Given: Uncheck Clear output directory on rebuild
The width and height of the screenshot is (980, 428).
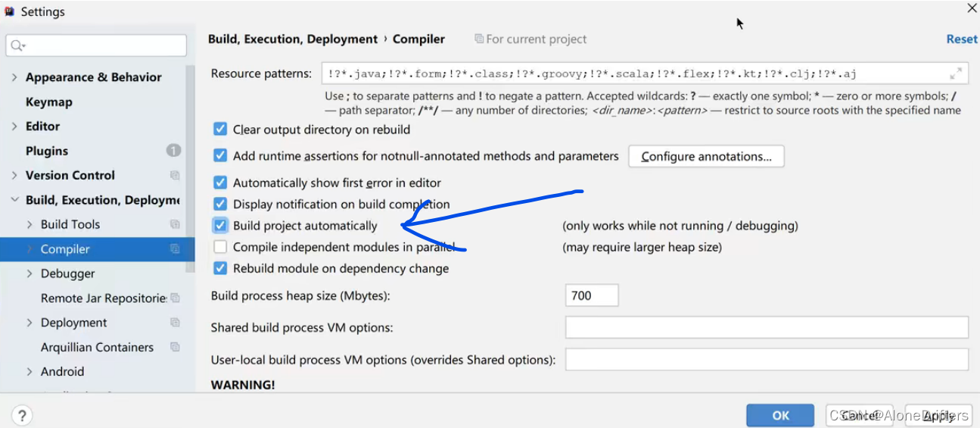Looking at the screenshot, I should (220, 130).
